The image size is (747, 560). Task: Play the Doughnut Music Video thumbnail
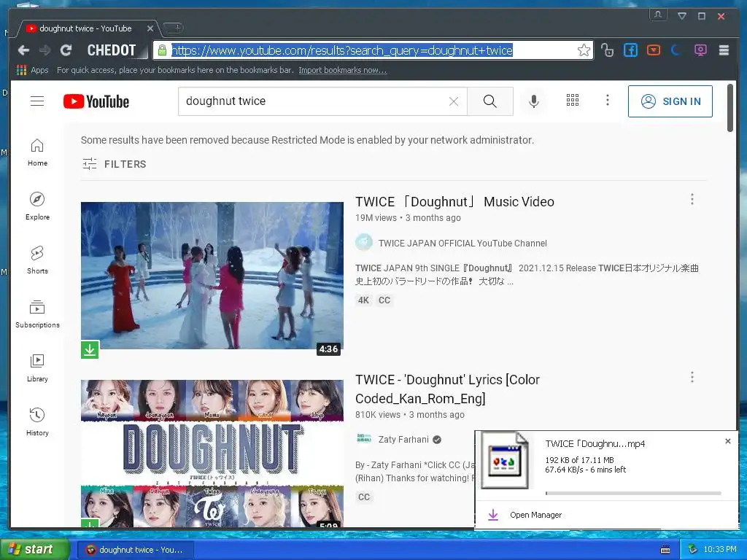point(212,276)
